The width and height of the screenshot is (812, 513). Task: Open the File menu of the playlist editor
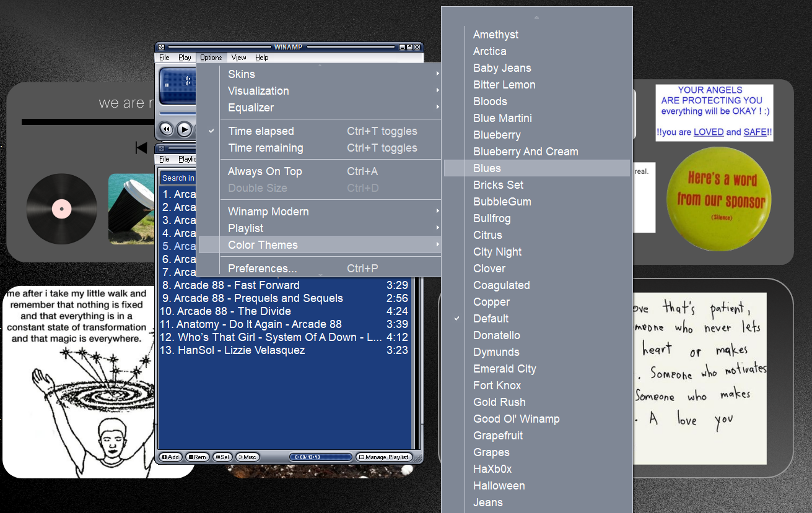point(164,159)
